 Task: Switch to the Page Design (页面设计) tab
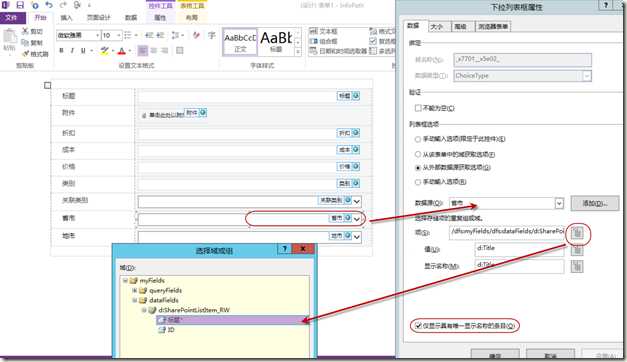(98, 18)
